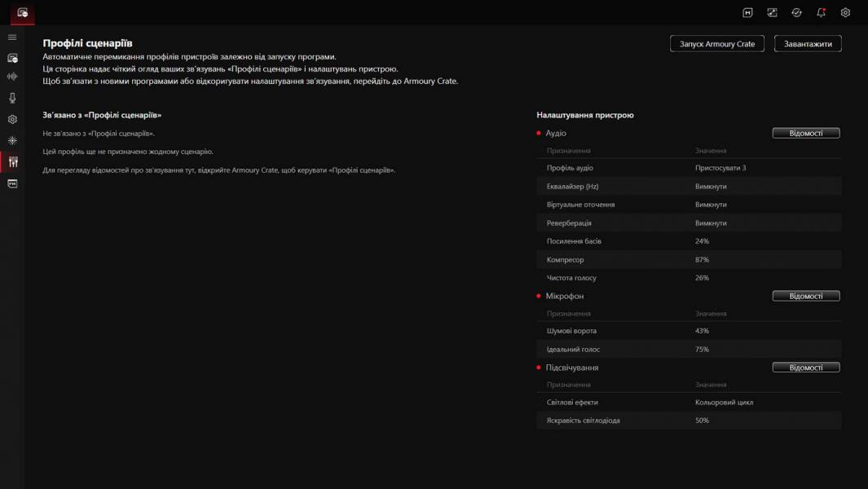Select the Шумові ворота row label
Image resolution: width=868 pixels, height=489 pixels.
pyautogui.click(x=571, y=331)
